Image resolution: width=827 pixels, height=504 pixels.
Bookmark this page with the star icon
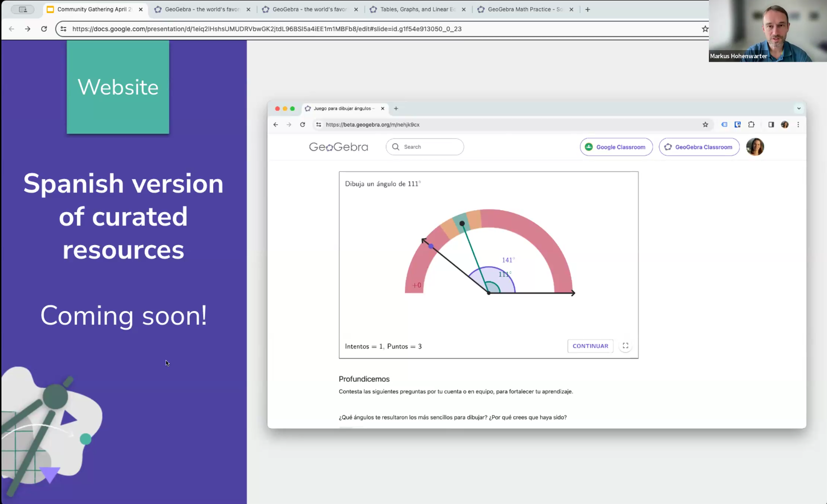tap(705, 29)
